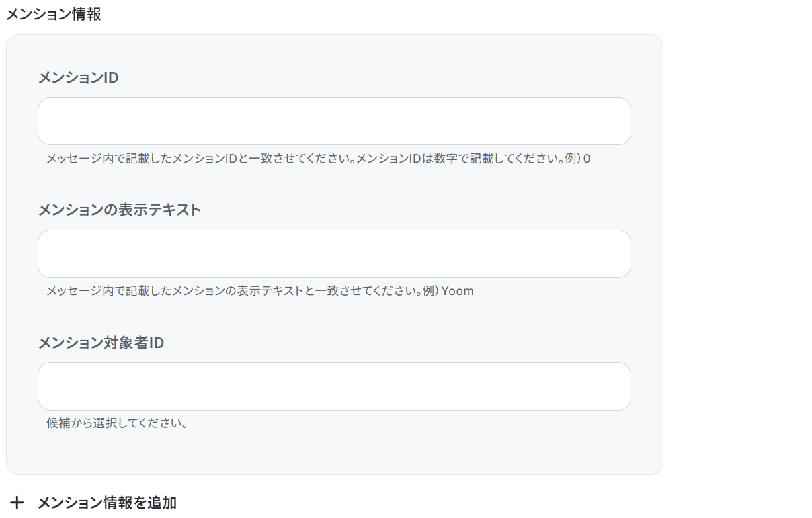812x518 pixels.
Task: Click the メンション情報を追加 button
Action: [93, 503]
